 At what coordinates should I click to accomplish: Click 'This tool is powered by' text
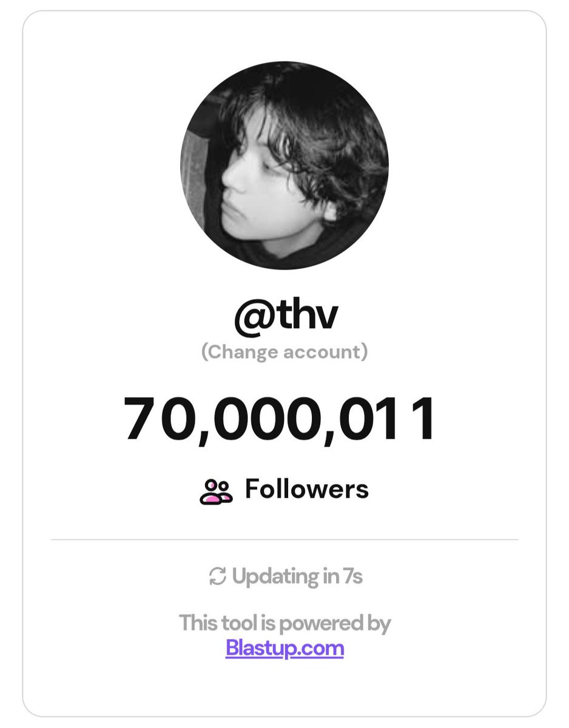coord(284,623)
